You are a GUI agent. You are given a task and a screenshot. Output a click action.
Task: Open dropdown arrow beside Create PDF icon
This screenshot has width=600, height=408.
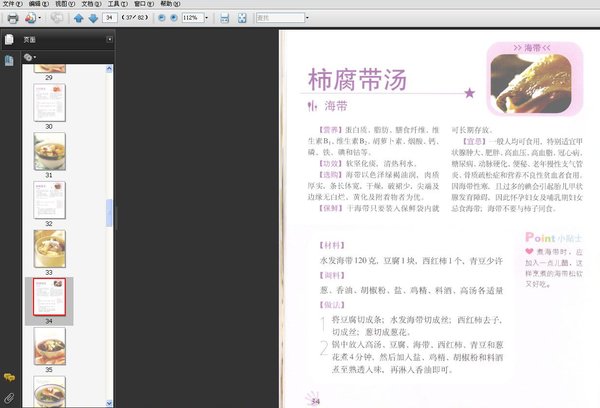coord(40,18)
